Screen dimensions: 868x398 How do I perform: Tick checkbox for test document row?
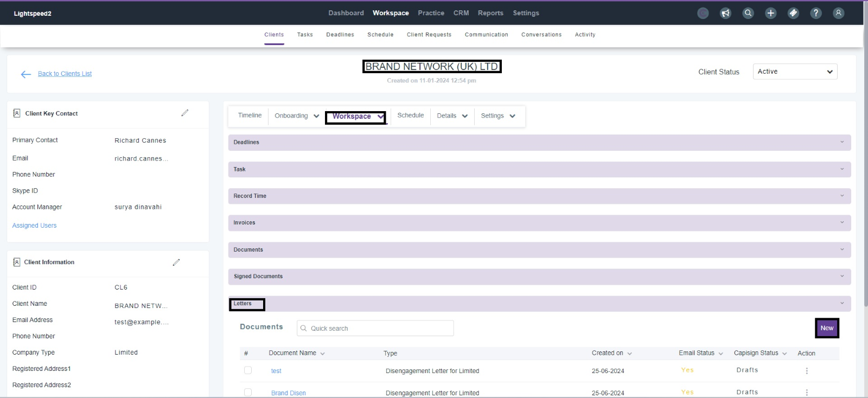(x=248, y=370)
